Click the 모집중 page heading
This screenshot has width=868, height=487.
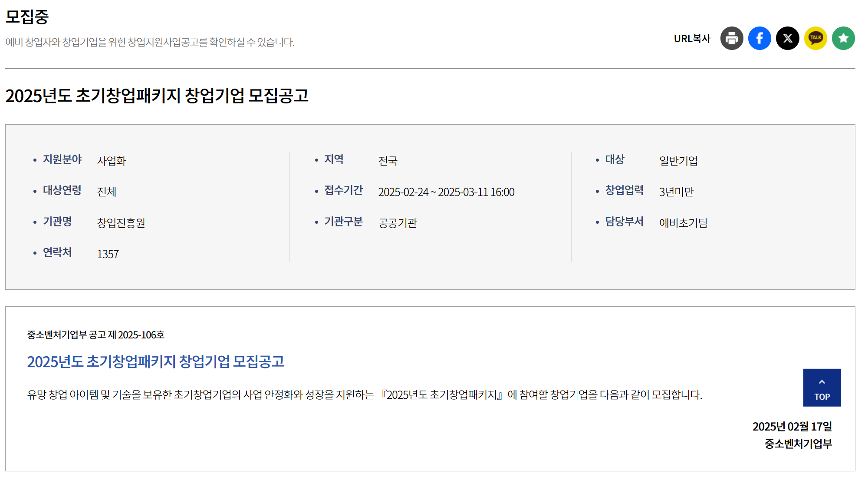coord(27,17)
